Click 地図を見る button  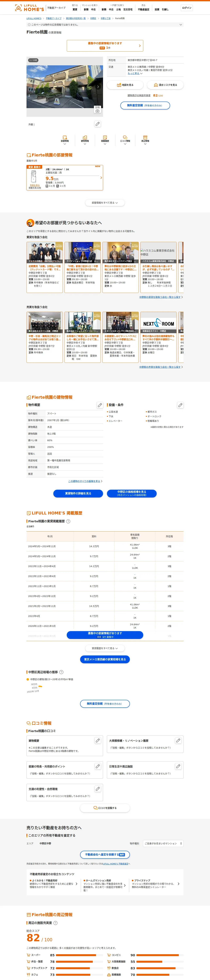[125, 85]
